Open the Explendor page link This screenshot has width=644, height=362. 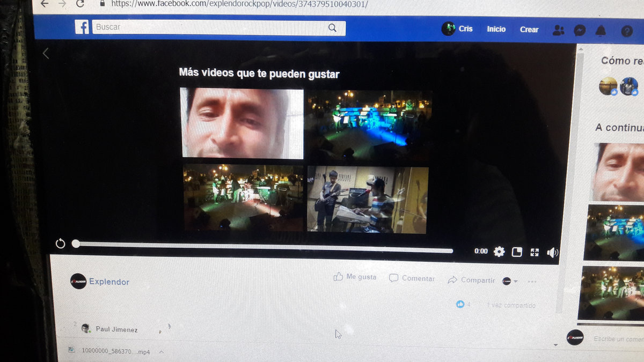[109, 282]
